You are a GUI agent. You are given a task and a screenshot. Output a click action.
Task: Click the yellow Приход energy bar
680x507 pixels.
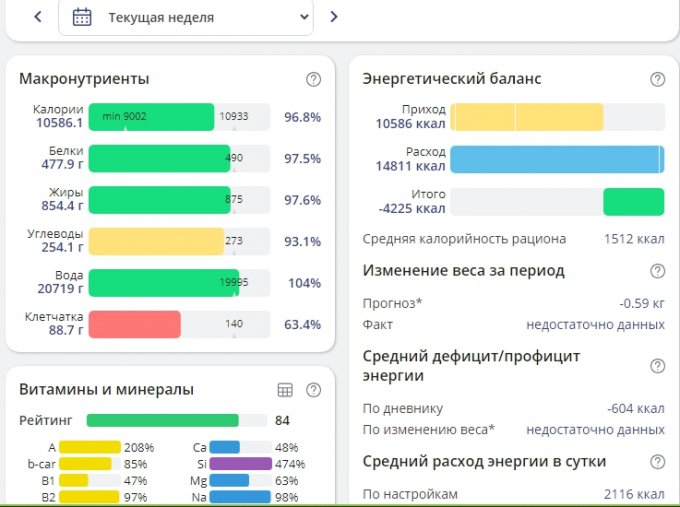click(526, 117)
